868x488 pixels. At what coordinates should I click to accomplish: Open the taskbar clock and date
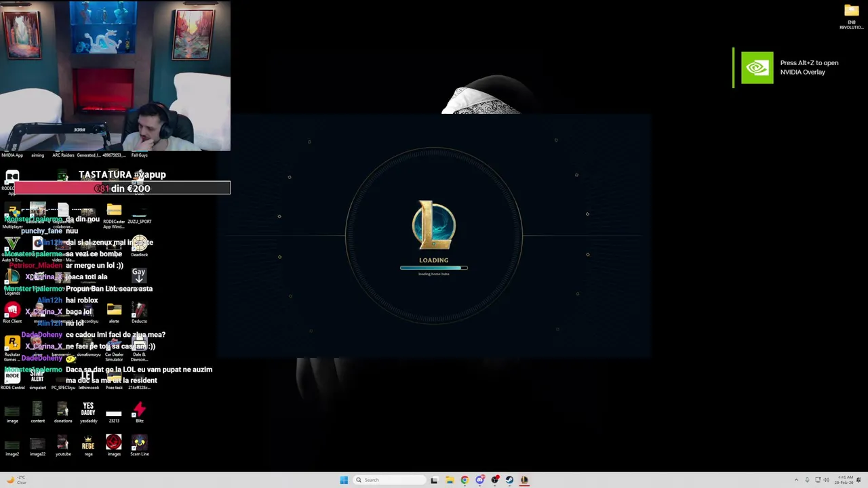(844, 480)
